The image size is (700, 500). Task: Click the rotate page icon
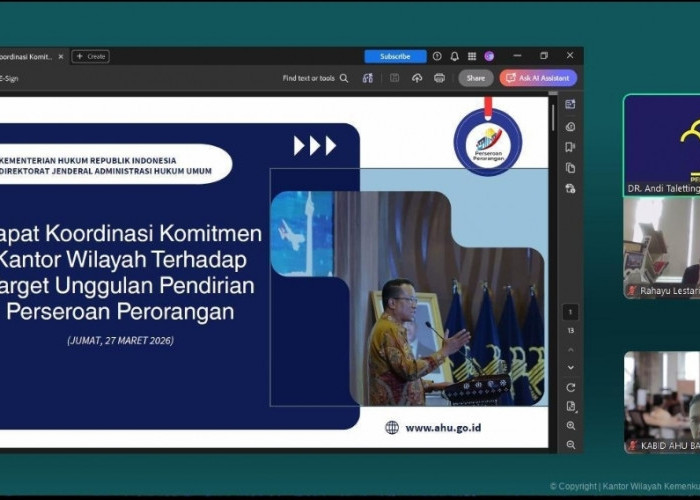[x=571, y=388]
